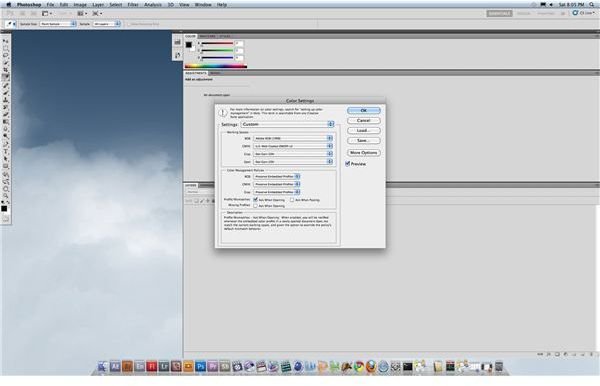Open the File menu
600x386 pixels.
50,5
